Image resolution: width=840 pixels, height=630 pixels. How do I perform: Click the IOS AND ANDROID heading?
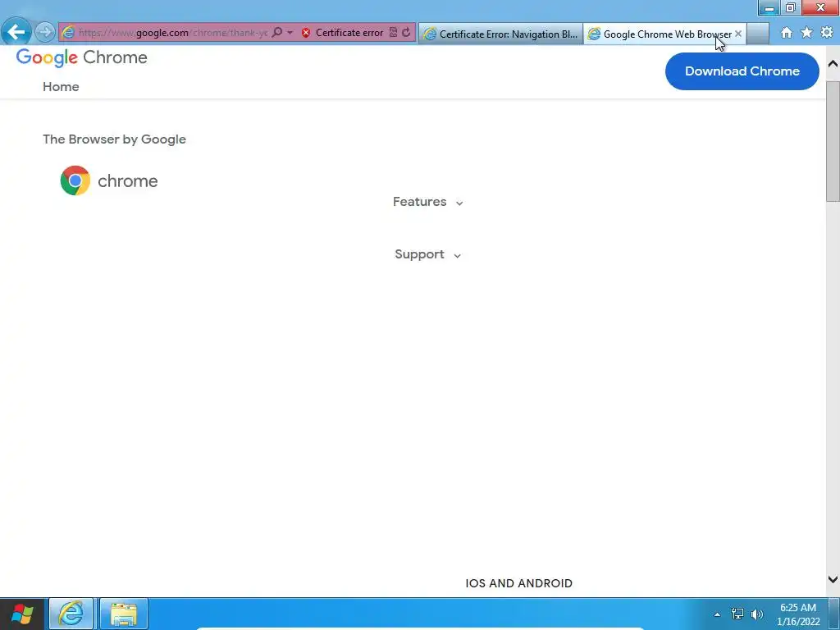point(518,583)
